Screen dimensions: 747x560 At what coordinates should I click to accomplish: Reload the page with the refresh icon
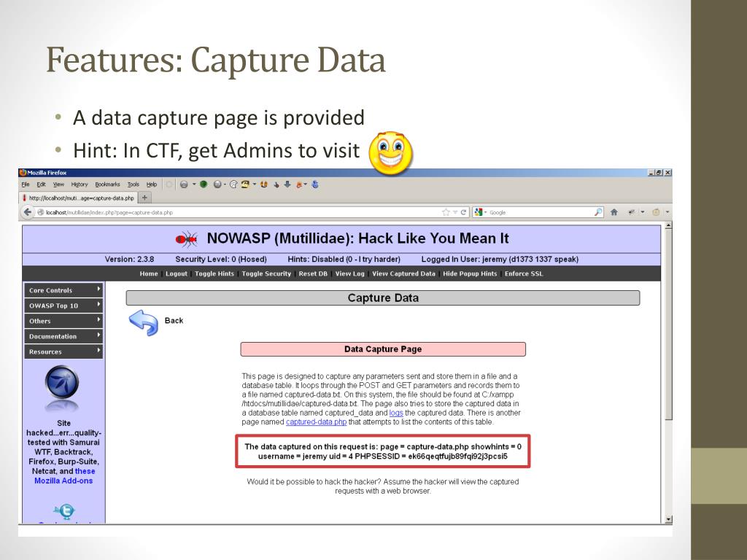click(463, 212)
